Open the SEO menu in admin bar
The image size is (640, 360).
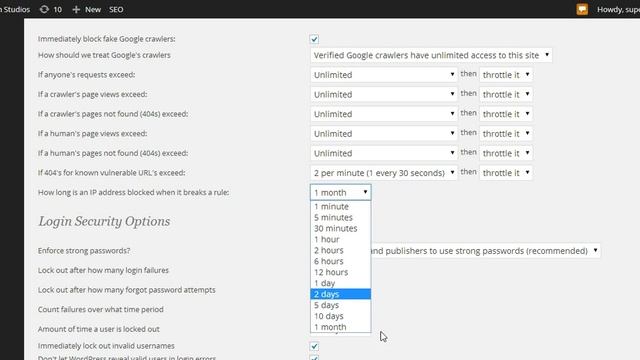coord(116,9)
